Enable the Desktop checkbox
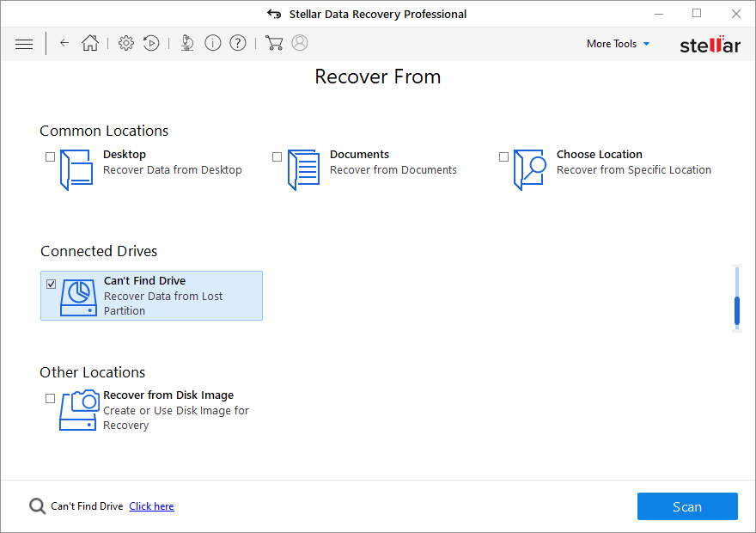The image size is (756, 533). tap(50, 156)
